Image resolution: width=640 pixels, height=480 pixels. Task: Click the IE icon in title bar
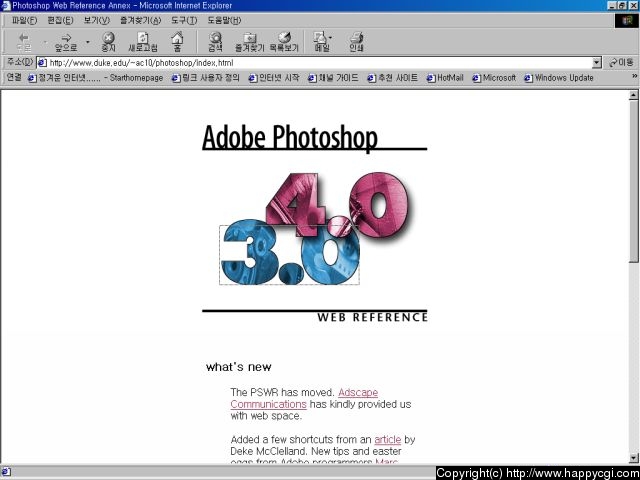pos(5,6)
